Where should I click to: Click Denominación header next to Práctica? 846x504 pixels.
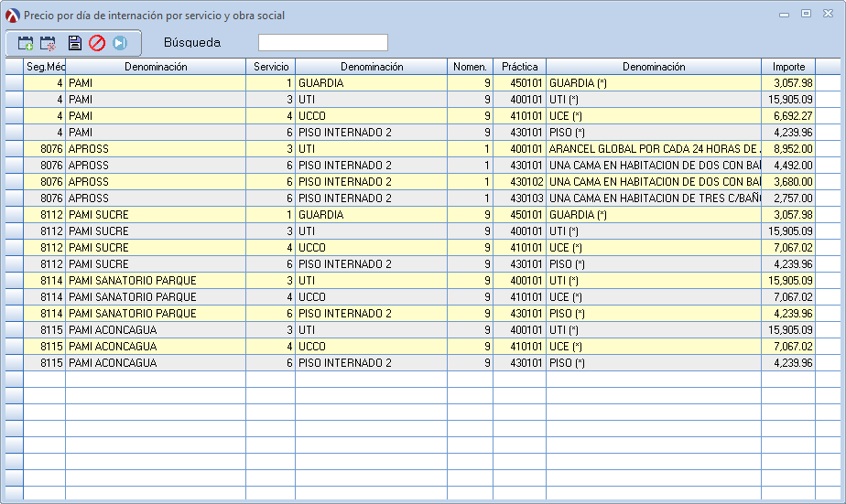tap(654, 67)
